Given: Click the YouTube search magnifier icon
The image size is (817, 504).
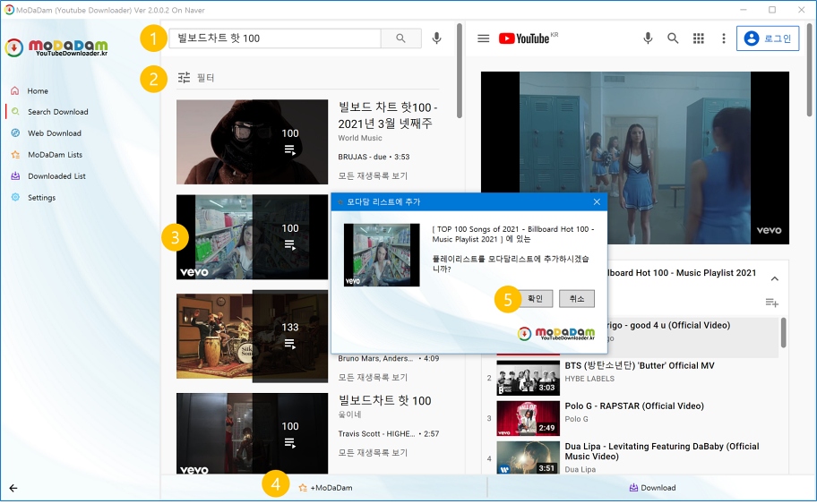Looking at the screenshot, I should point(673,38).
